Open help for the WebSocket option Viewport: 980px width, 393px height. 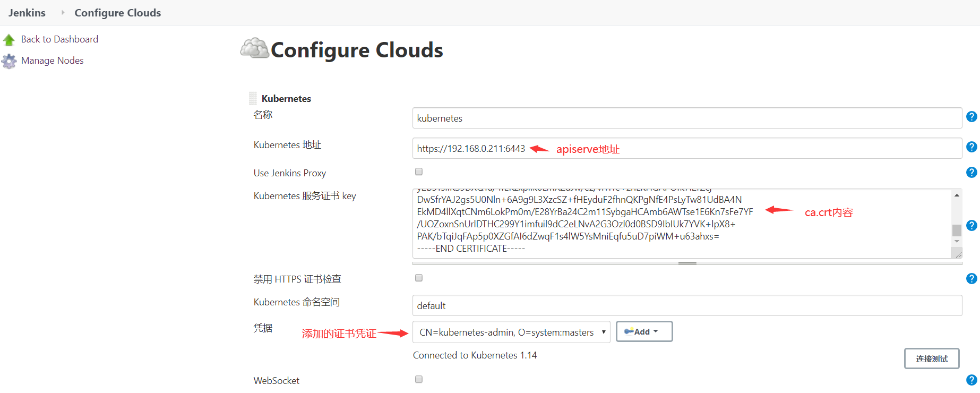(972, 380)
